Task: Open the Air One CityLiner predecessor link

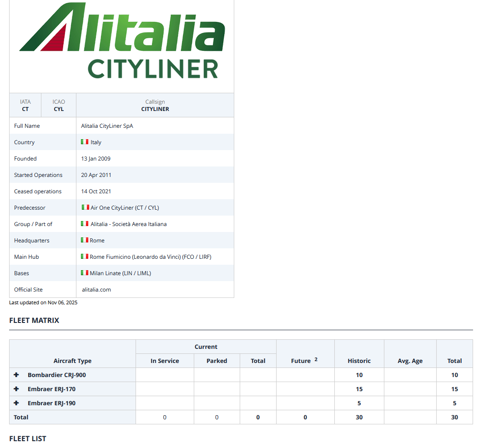Action: pyautogui.click(x=125, y=208)
